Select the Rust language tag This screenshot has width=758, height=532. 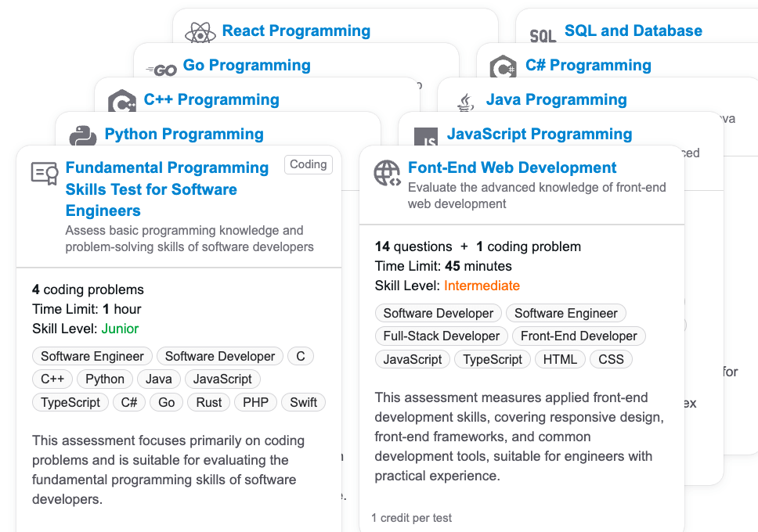[209, 402]
